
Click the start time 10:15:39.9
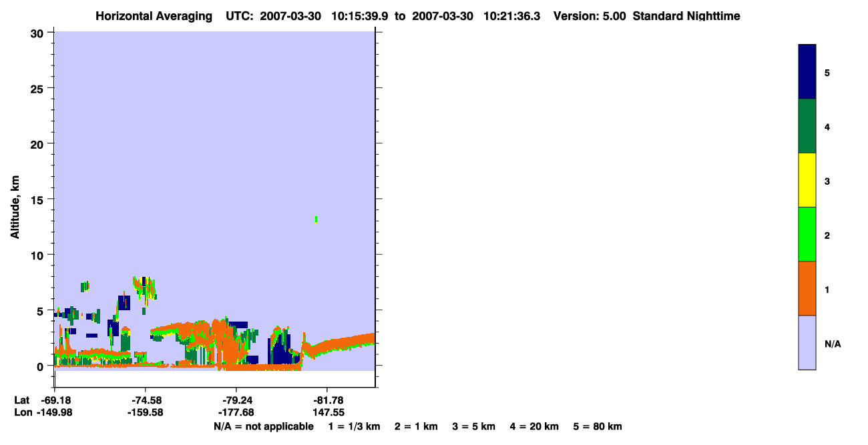(x=360, y=16)
